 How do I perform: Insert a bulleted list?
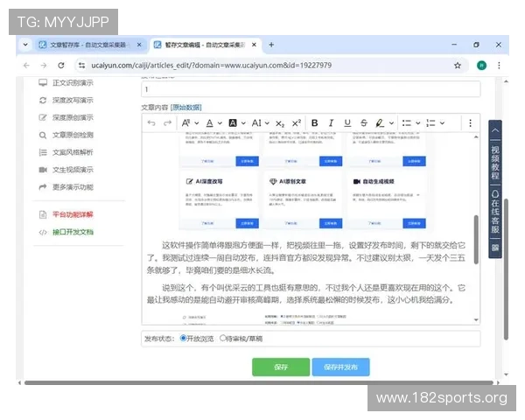[407, 123]
